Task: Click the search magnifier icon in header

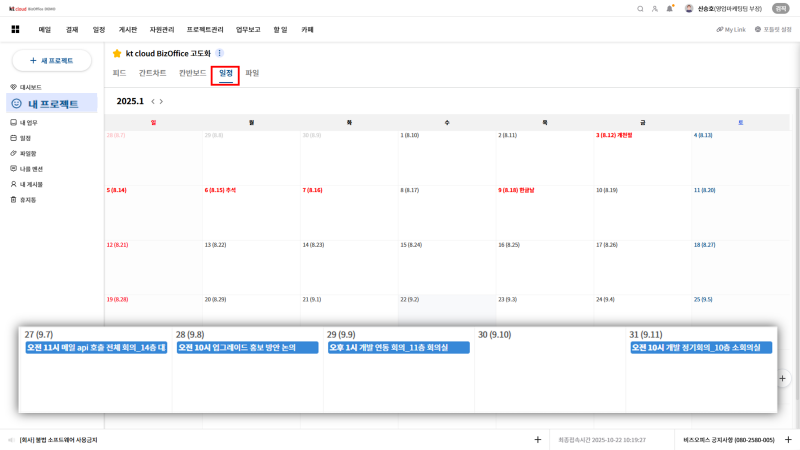Action: pyautogui.click(x=641, y=8)
